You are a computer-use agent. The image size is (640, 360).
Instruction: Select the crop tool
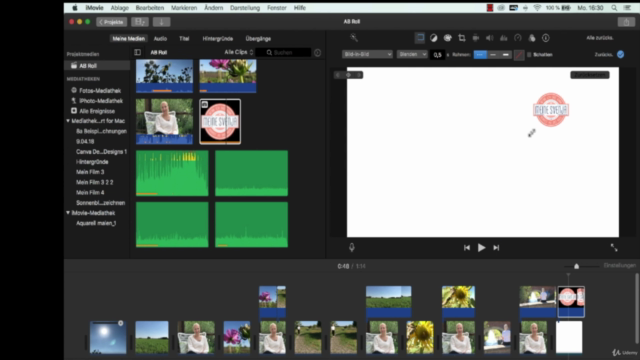[x=462, y=38]
